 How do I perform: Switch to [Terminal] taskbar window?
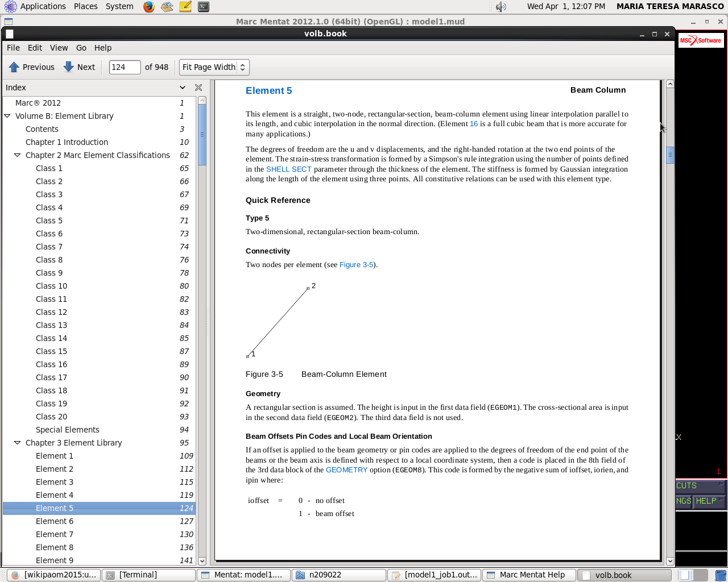coord(149,575)
